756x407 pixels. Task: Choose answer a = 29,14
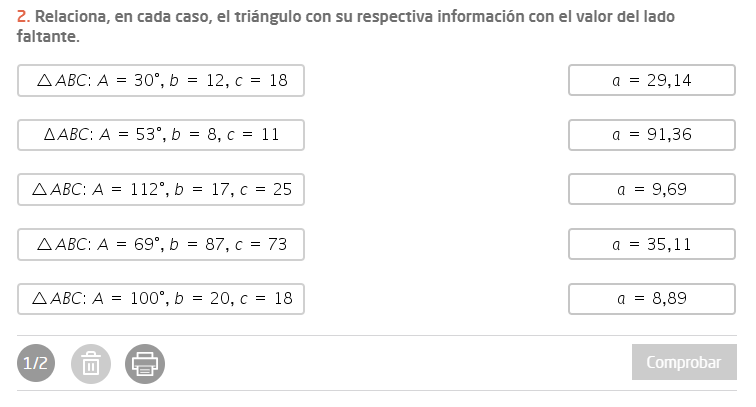(652, 81)
